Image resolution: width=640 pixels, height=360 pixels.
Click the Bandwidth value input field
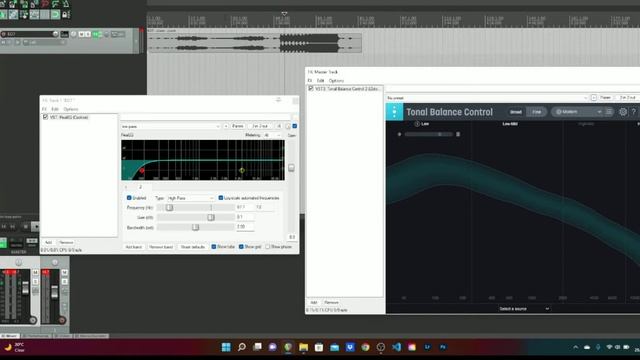click(x=245, y=227)
